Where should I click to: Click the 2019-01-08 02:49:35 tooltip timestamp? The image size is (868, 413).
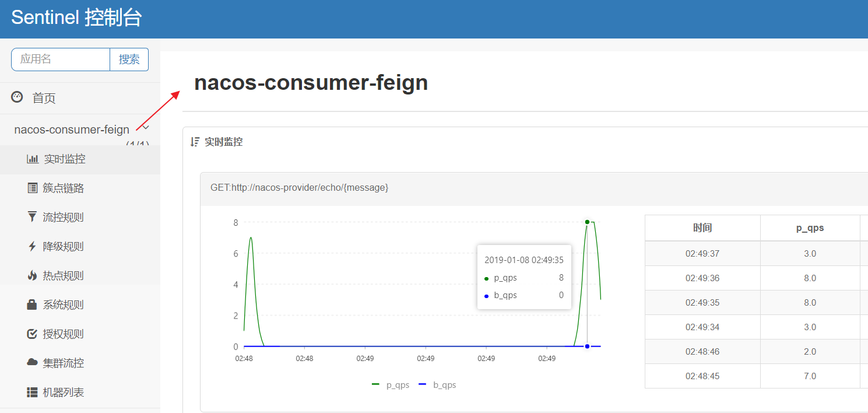[524, 260]
